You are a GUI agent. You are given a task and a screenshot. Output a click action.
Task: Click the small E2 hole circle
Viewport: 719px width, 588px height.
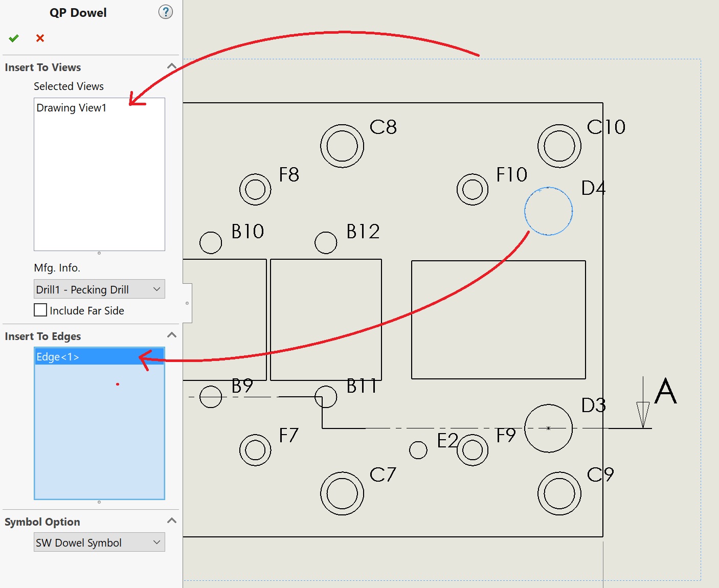tap(418, 450)
